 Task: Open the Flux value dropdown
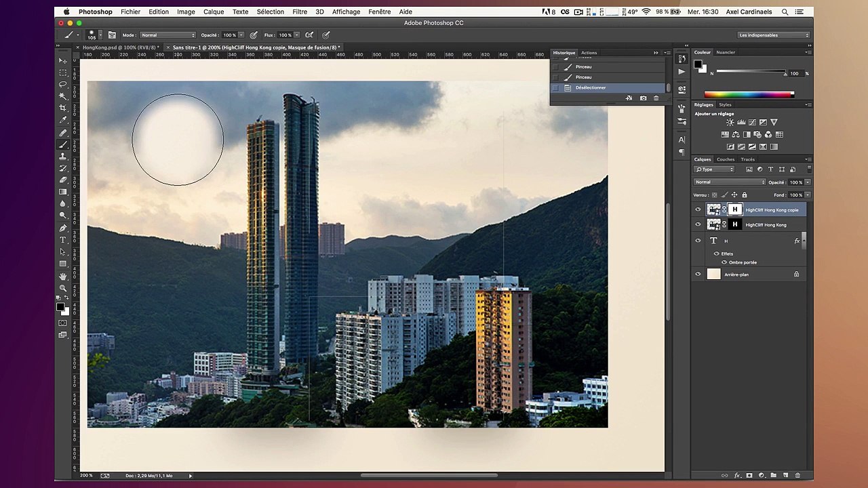[x=296, y=35]
